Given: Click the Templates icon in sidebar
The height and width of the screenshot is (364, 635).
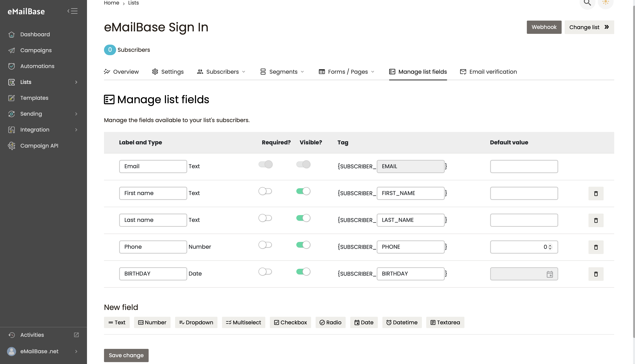Looking at the screenshot, I should click(x=12, y=98).
